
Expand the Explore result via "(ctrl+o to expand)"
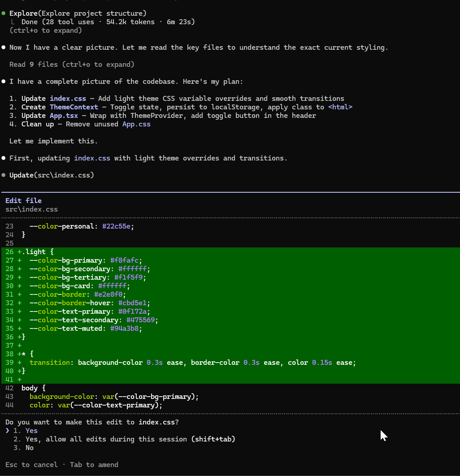[45, 30]
